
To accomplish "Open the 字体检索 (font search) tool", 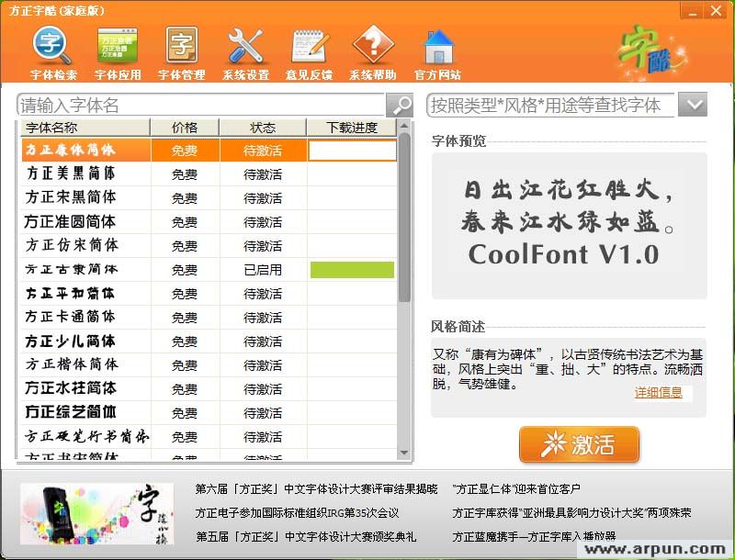I will pos(51,50).
